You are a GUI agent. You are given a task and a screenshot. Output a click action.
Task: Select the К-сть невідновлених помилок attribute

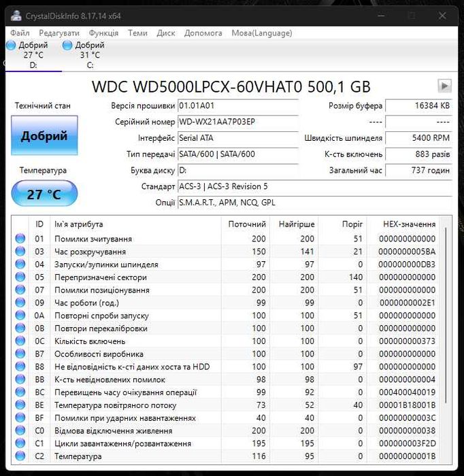[x=110, y=379]
